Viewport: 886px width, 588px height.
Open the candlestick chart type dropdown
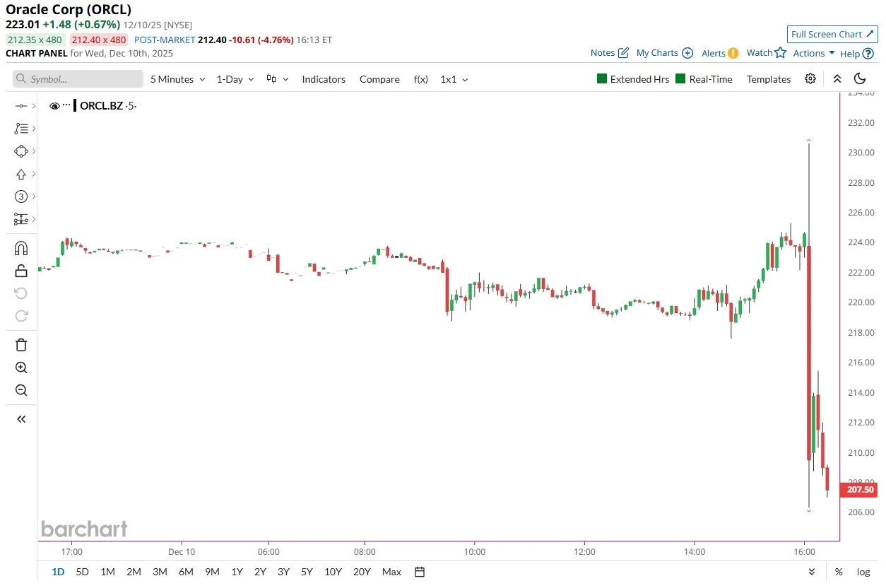pos(277,79)
